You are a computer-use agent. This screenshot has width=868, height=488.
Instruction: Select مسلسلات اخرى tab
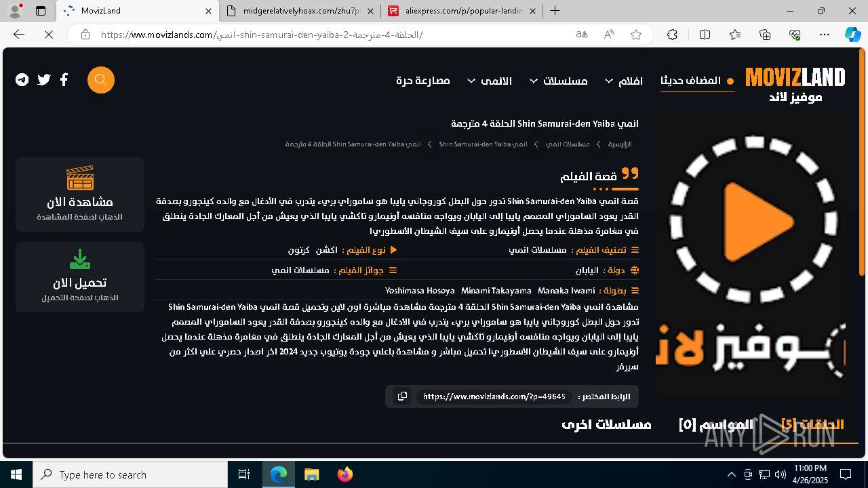point(606,425)
